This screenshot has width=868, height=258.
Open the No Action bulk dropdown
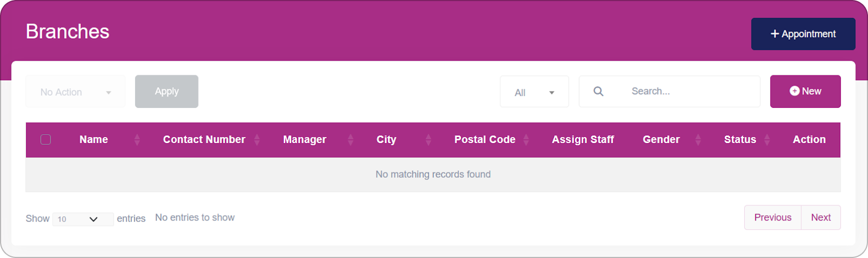75,92
